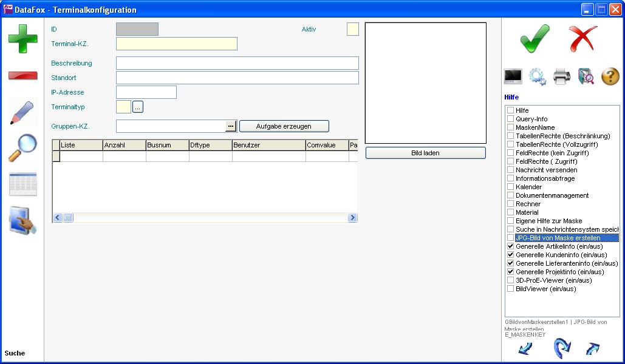Open the Gruppen-KZ. dropdown selector
The image size is (625, 364).
[x=230, y=126]
